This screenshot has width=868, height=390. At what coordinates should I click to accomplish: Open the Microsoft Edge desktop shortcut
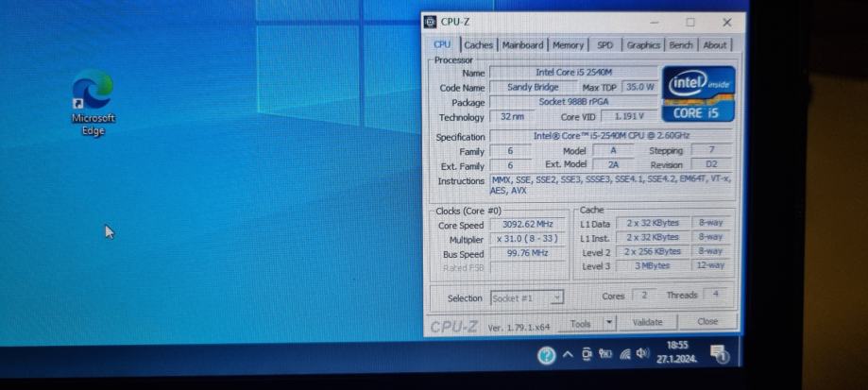click(x=93, y=102)
